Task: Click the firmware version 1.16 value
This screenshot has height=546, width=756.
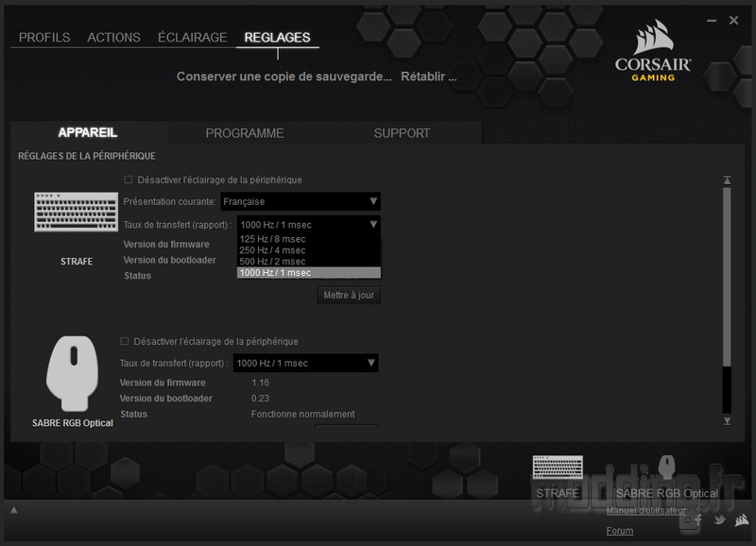Action: coord(261,383)
